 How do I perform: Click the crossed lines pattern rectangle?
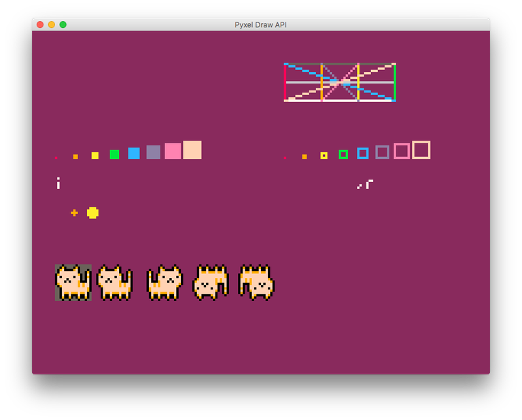[x=340, y=82]
